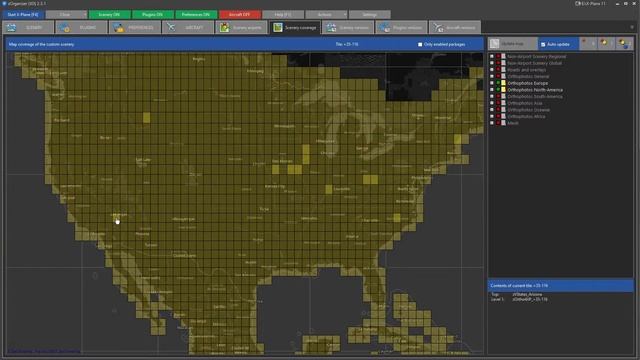
Task: Switch to the AIRCRAFT tab
Action: 188,27
